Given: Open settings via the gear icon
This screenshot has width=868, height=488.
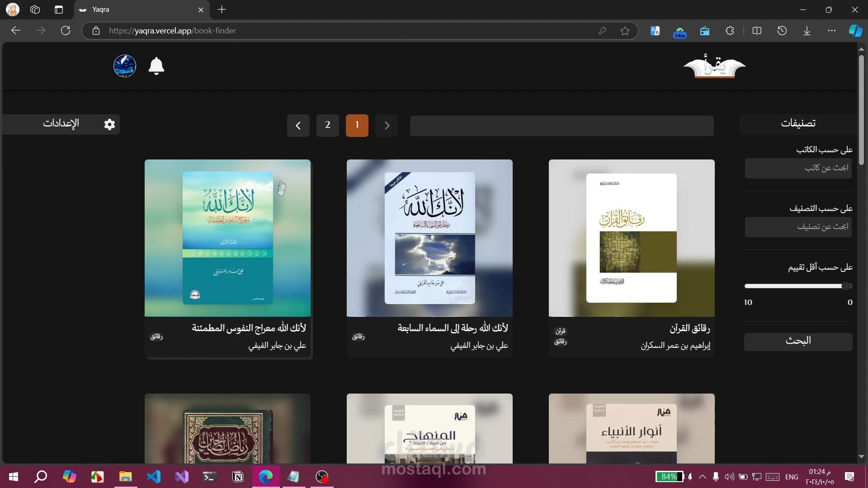Looking at the screenshot, I should (x=109, y=124).
